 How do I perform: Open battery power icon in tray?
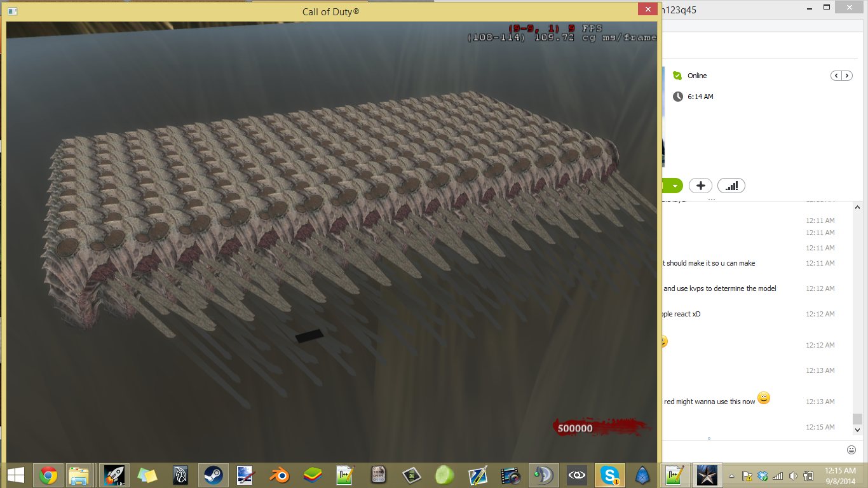(809, 475)
